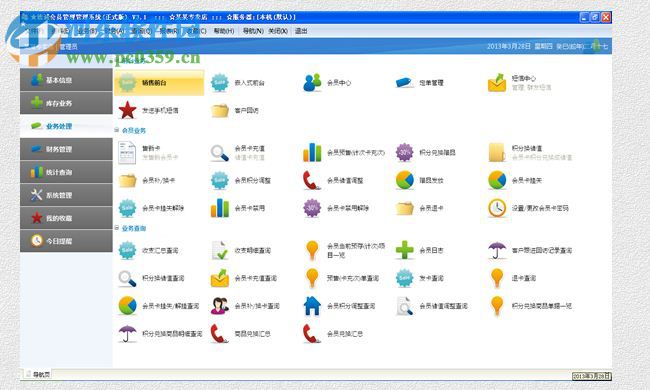
Task: Open 今日提醒 sidebar section
Action: click(x=66, y=241)
